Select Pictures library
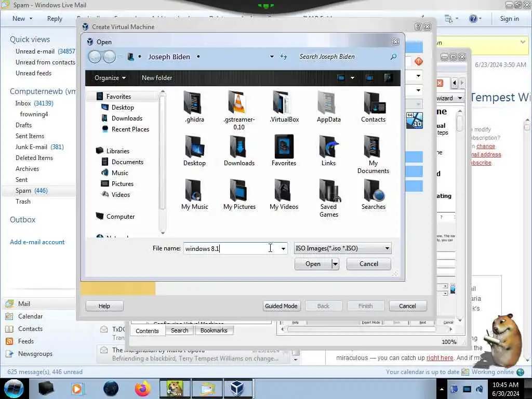532x399 pixels. coord(122,184)
